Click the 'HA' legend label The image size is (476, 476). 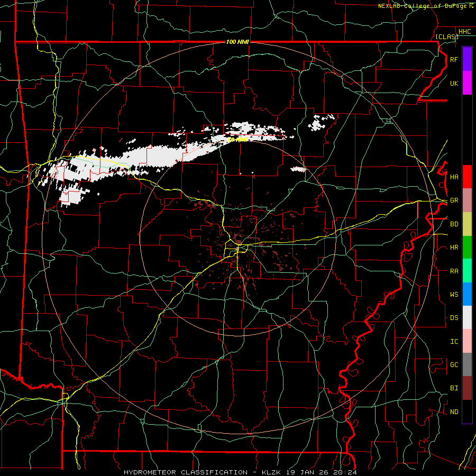pos(454,177)
